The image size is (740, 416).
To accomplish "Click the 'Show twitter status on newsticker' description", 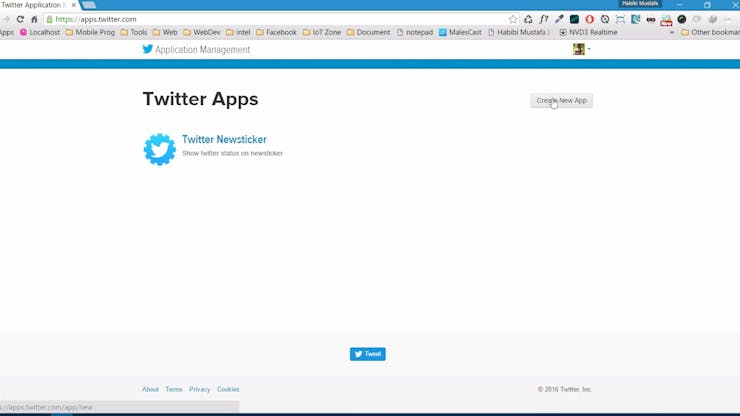I will (x=232, y=153).
